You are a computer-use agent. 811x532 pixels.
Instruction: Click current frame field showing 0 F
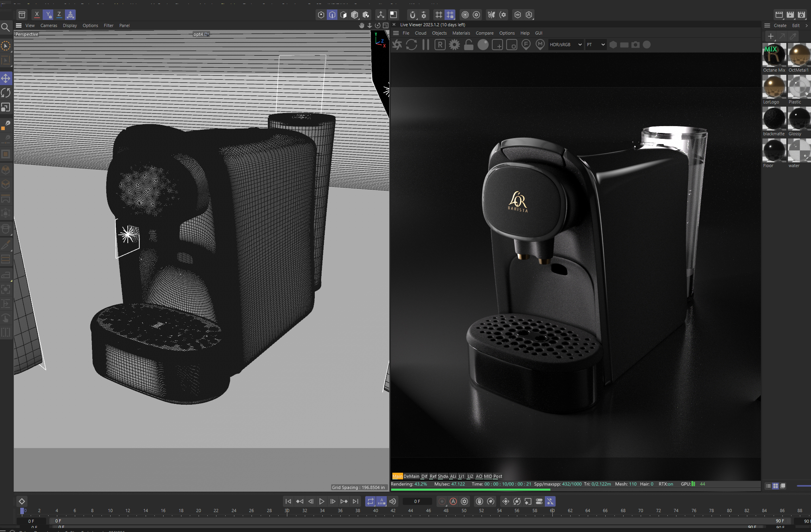[417, 501]
